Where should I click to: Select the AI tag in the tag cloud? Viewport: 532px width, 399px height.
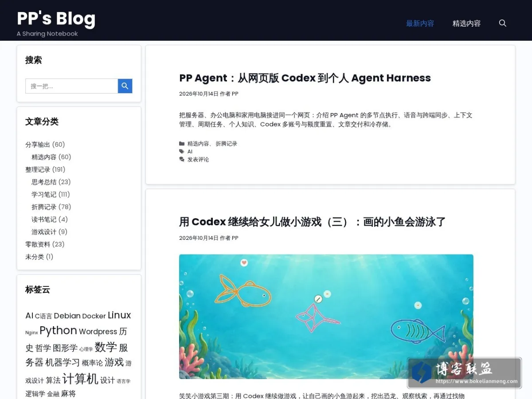point(29,316)
